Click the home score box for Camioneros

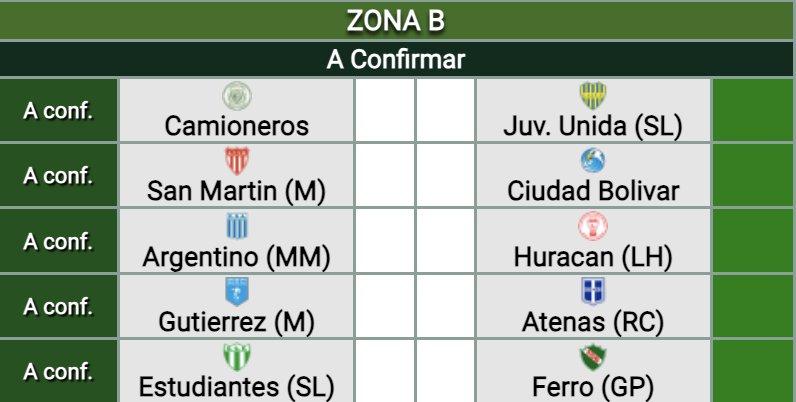tap(385, 111)
